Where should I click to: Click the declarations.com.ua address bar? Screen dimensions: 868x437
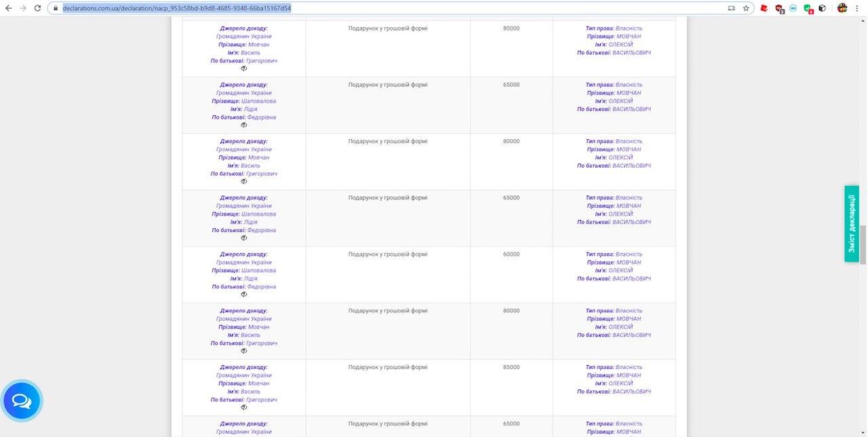(x=339, y=8)
